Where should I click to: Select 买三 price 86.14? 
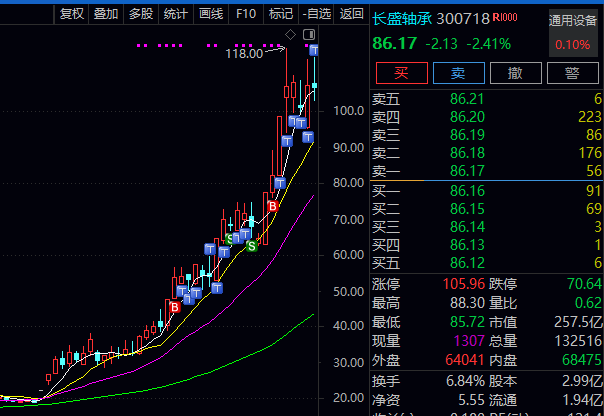pyautogui.click(x=467, y=226)
